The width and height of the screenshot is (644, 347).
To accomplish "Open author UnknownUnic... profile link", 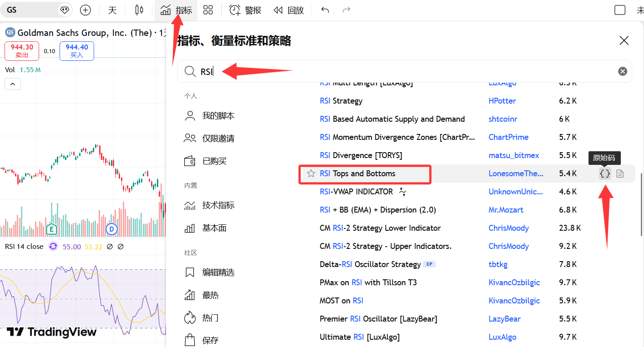I will tap(516, 192).
